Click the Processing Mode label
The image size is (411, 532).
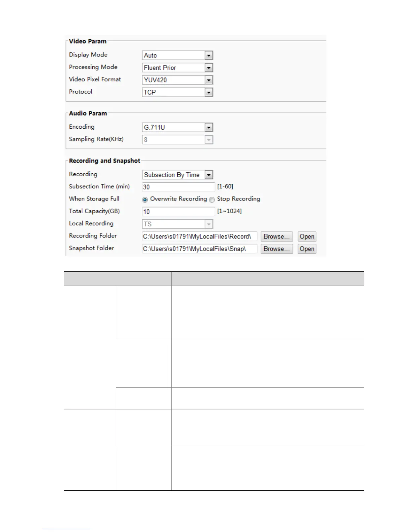(x=93, y=67)
